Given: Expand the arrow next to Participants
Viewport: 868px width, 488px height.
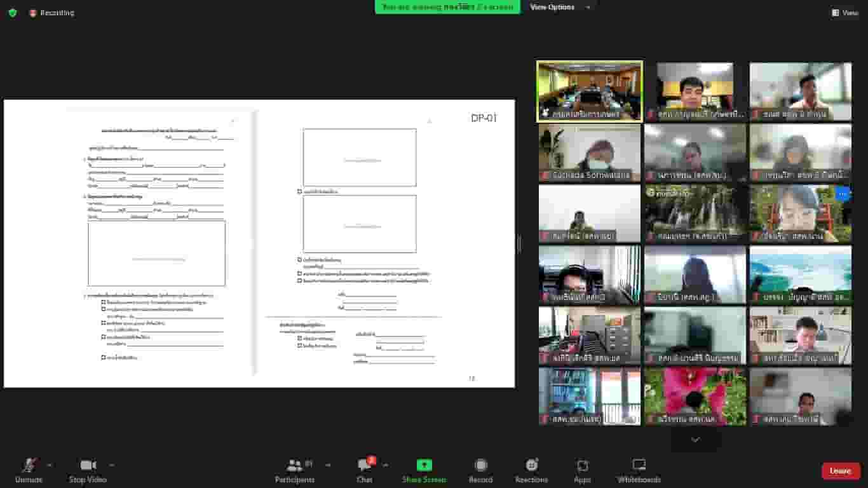Looking at the screenshot, I should pyautogui.click(x=328, y=465).
